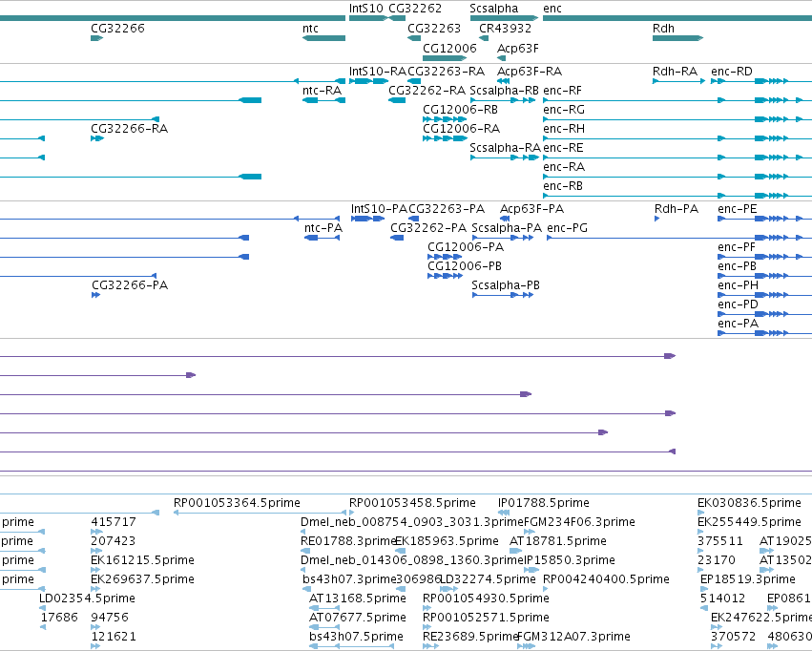Select protein CG32262-PA
Image resolution: width=812 pixels, height=651 pixels.
(x=397, y=238)
